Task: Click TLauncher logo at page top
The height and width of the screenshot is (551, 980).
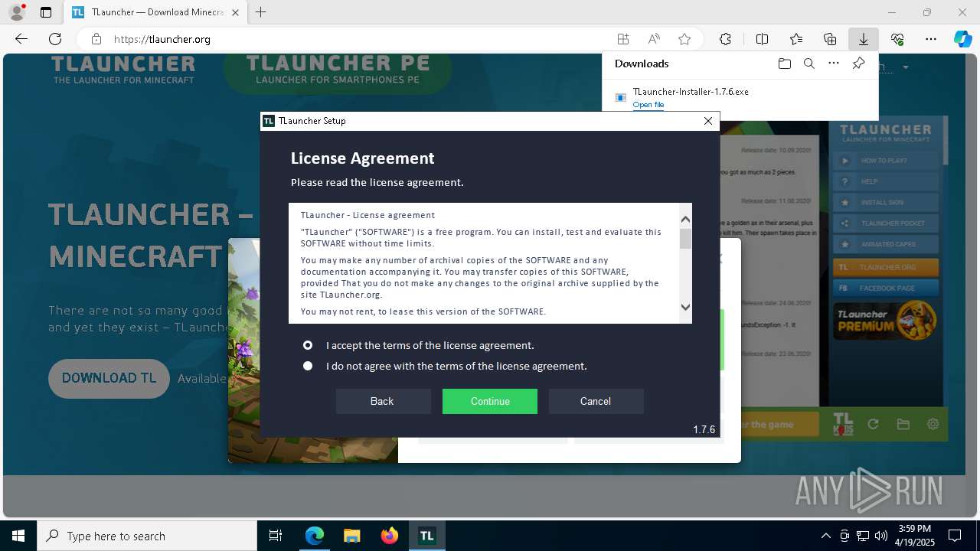Action: pyautogui.click(x=123, y=70)
